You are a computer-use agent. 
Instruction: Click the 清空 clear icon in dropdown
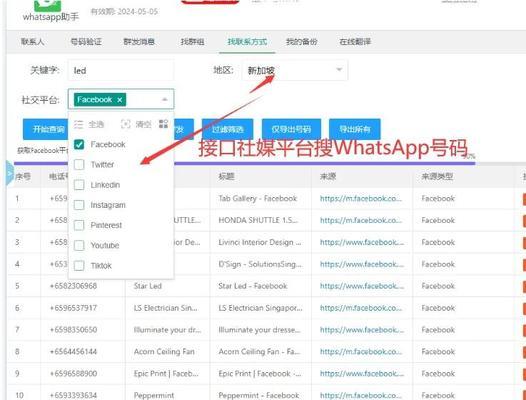[125, 124]
